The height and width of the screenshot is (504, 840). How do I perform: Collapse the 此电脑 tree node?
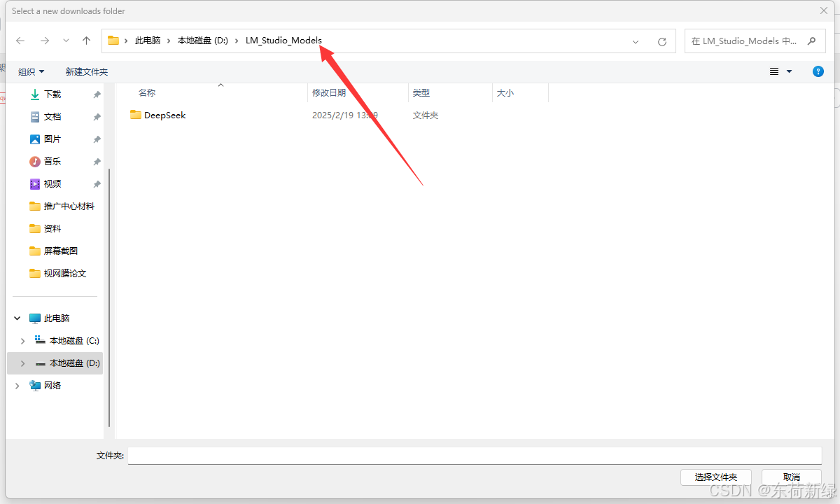17,318
